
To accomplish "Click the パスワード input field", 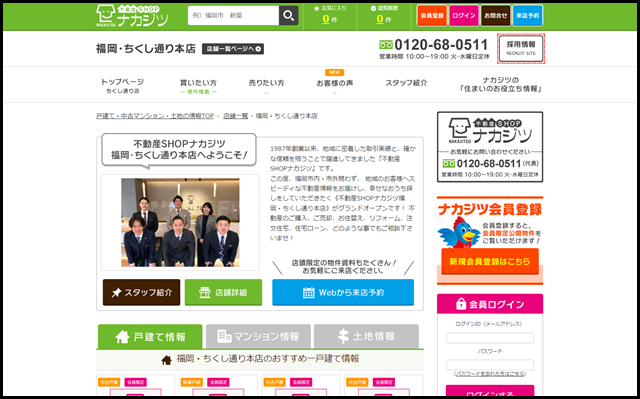I will pos(490,365).
